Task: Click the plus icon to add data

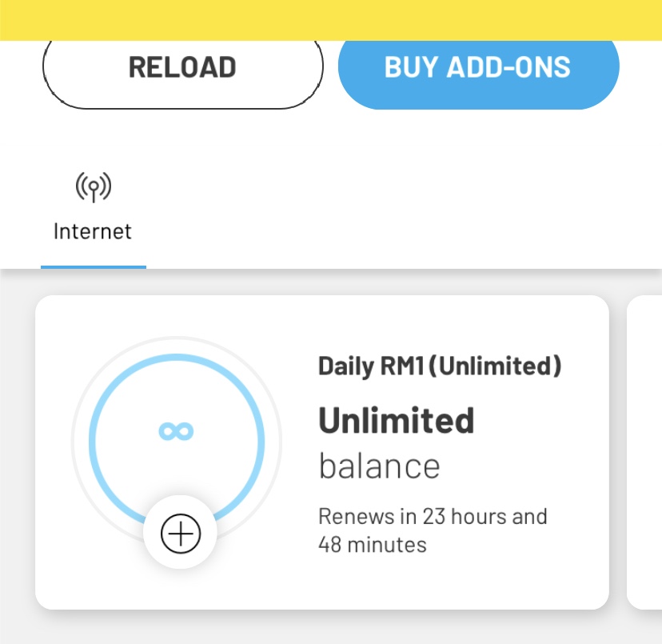Action: (181, 534)
